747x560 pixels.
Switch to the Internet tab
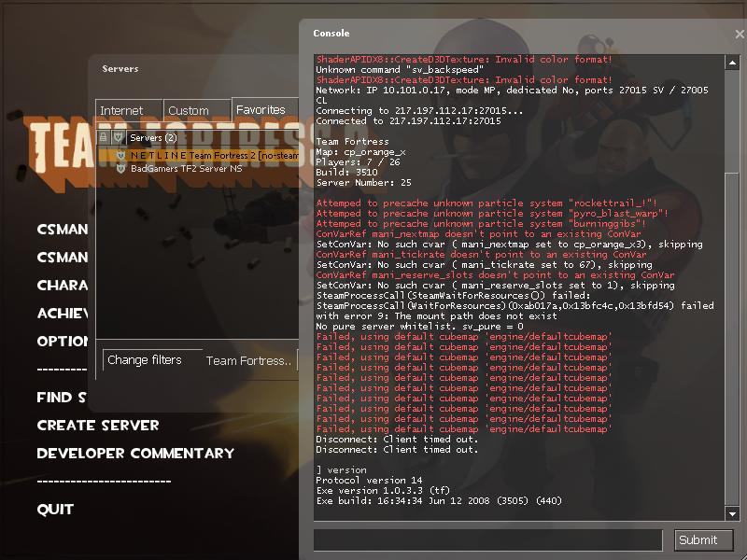click(121, 110)
